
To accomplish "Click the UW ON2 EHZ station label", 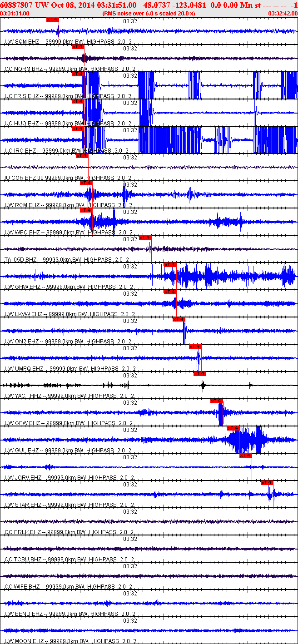I will pyautogui.click(x=22, y=341).
